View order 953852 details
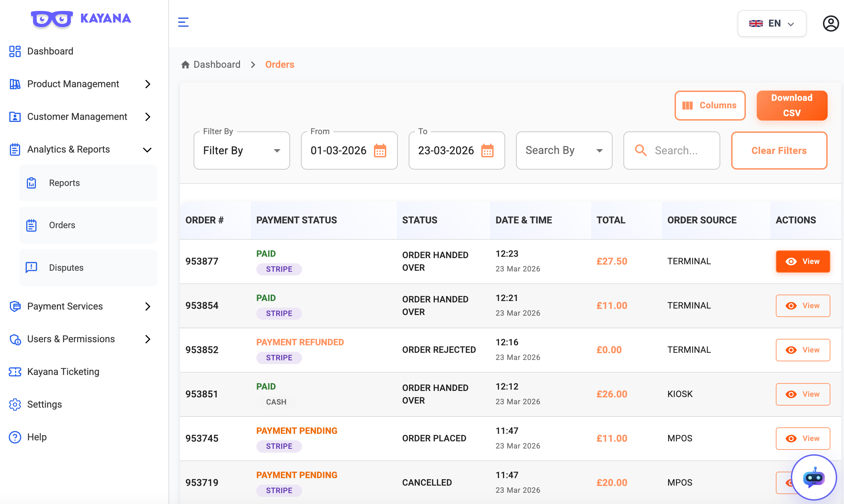Screen dimensions: 844x504 (x=803, y=350)
